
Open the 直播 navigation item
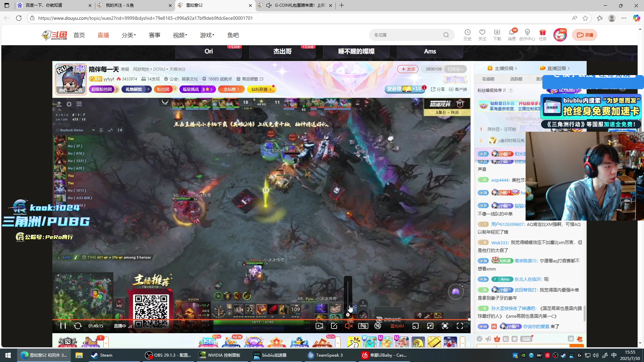[x=103, y=35]
